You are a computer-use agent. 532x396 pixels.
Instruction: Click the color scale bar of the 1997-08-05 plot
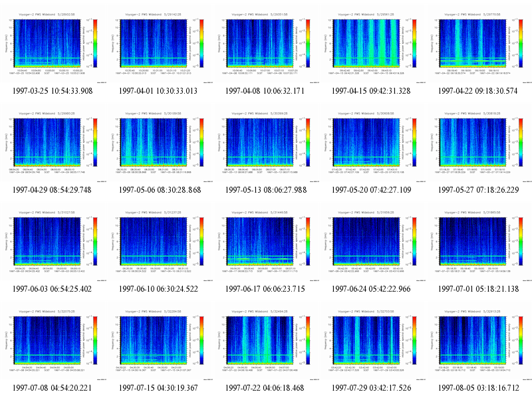coord(521,340)
